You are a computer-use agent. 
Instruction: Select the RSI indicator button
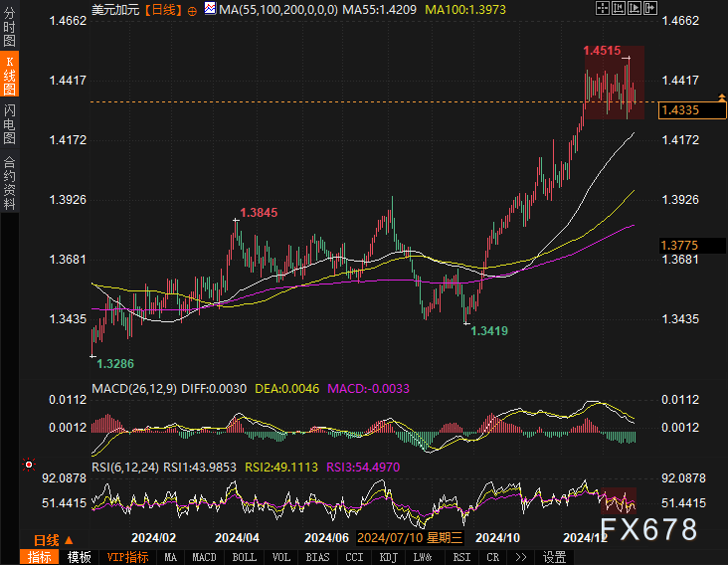461,557
